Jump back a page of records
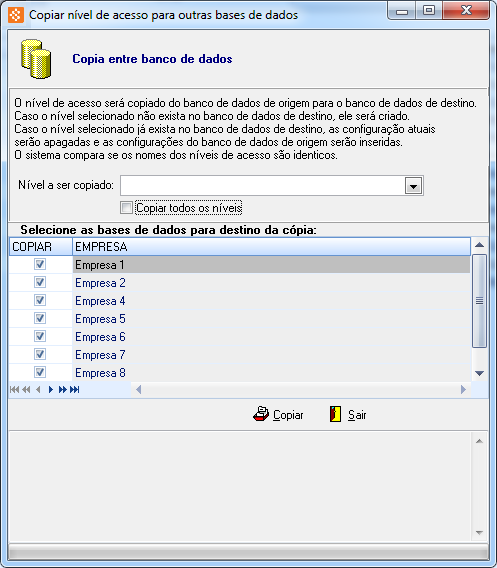Viewport: 497px width, 568px height. coord(26,390)
